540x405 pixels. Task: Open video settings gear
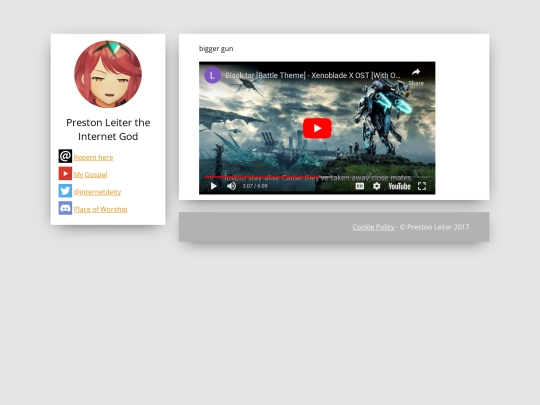(376, 186)
